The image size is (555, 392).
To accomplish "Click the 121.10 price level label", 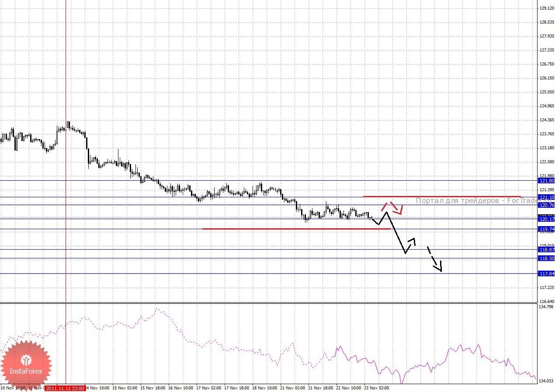I will [x=547, y=197].
